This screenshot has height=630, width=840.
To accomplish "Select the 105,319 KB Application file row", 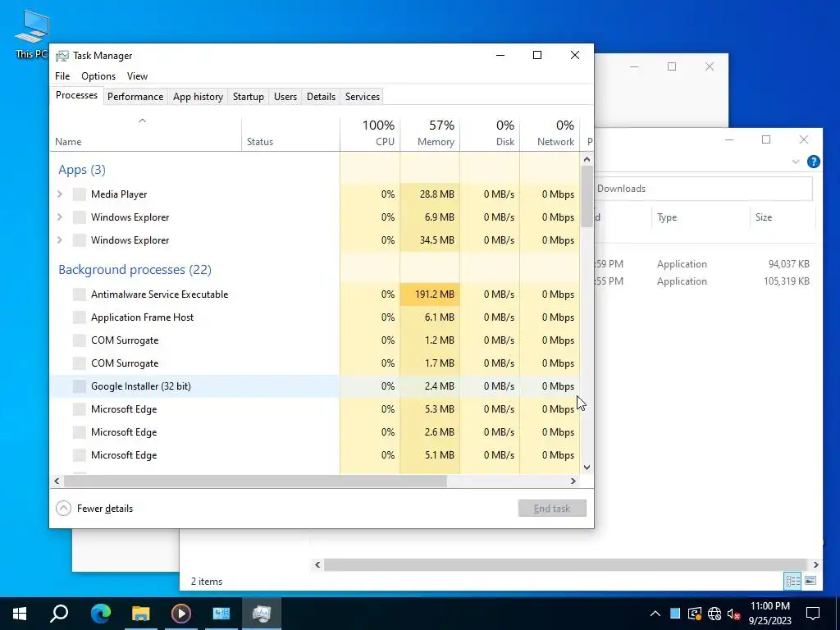I will (x=704, y=281).
